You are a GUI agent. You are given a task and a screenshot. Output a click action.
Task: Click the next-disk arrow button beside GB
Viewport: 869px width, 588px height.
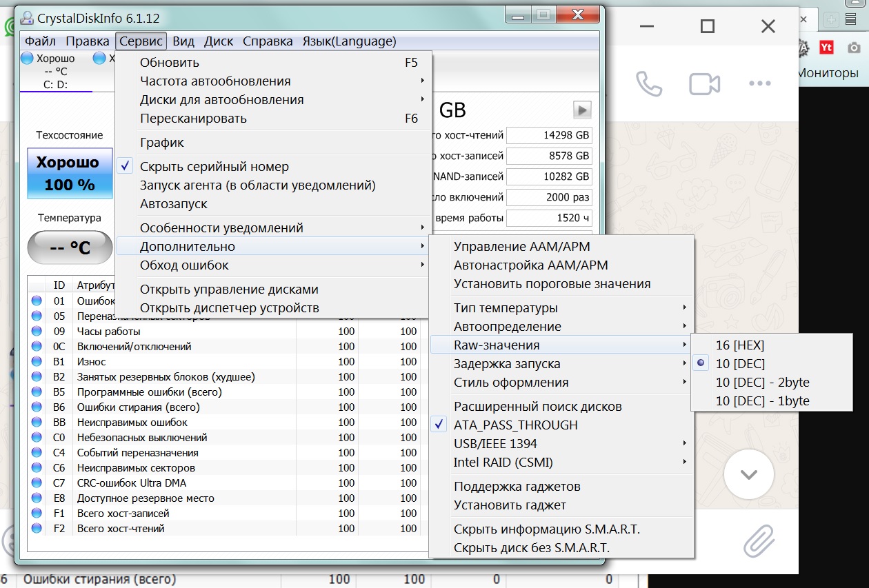click(x=582, y=109)
